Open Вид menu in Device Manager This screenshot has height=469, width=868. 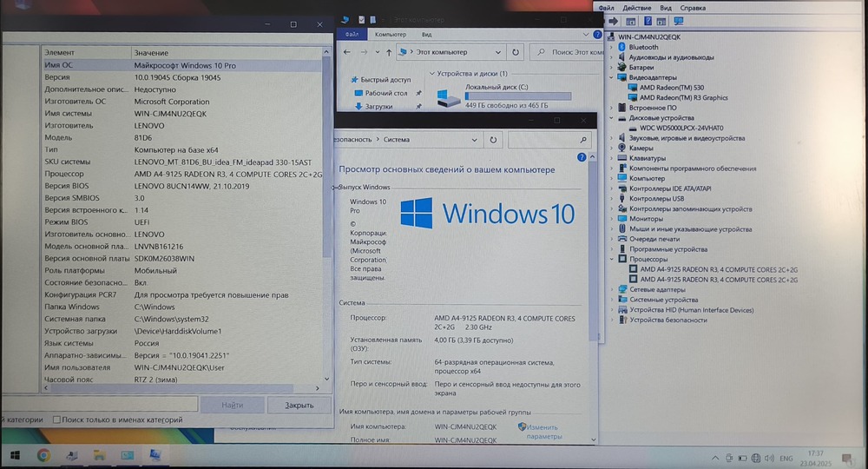pos(666,8)
